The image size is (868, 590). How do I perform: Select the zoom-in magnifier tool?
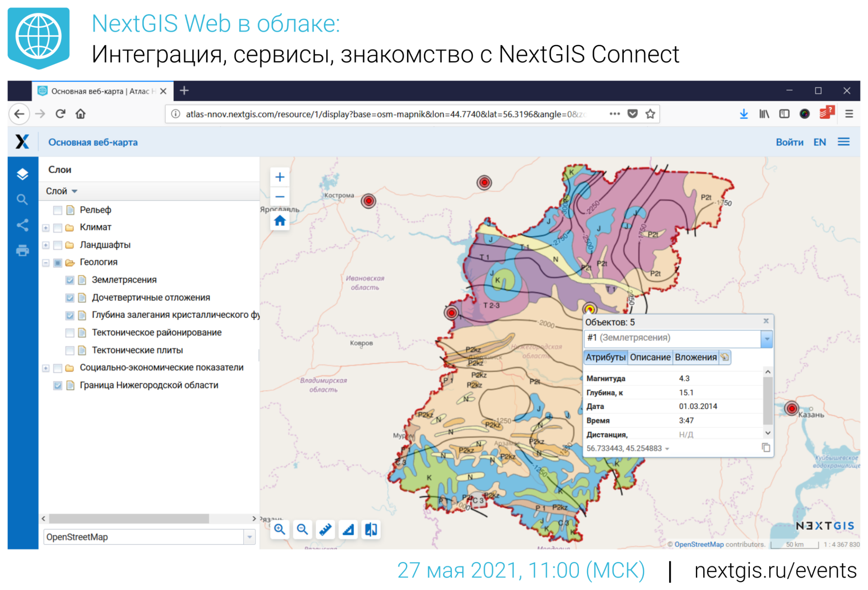280,529
